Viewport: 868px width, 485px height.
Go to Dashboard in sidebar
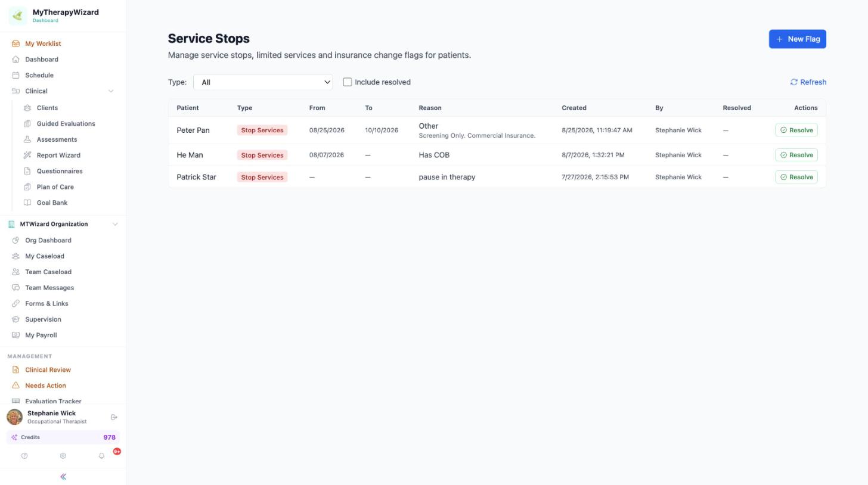(42, 60)
